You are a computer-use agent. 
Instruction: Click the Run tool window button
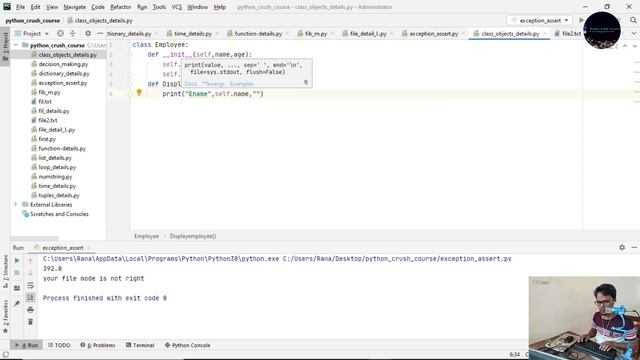point(27,345)
